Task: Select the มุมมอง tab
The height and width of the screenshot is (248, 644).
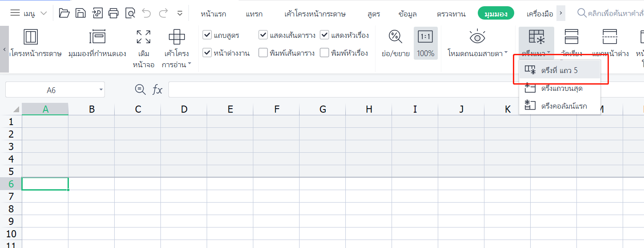Action: [496, 13]
